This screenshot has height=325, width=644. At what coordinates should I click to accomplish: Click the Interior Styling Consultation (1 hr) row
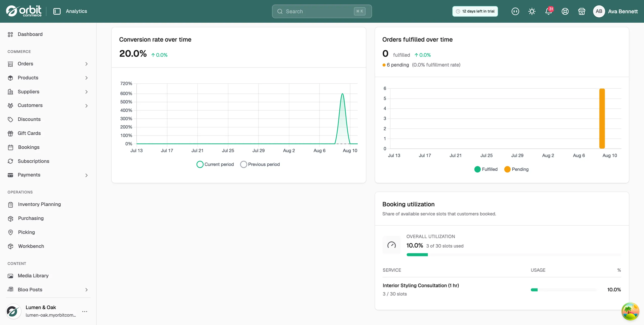[502, 289]
